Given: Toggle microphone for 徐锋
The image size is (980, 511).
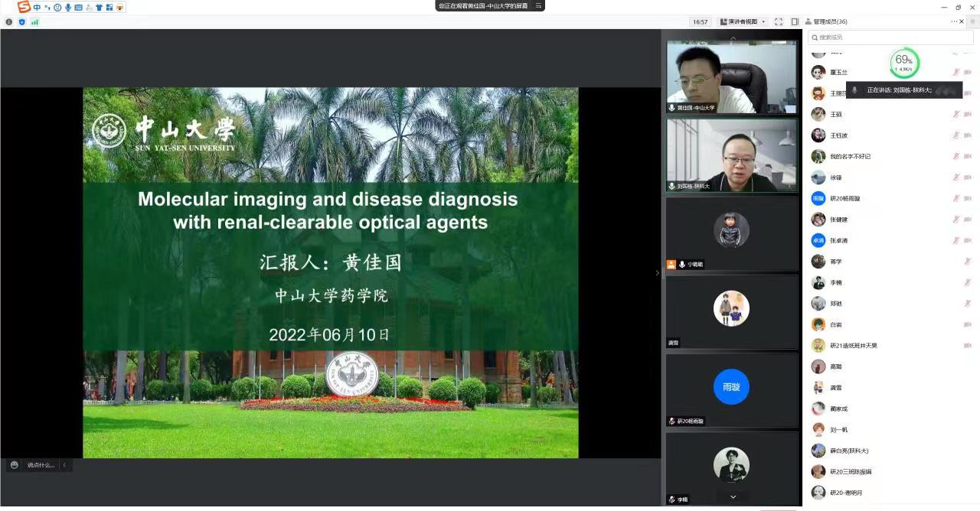Looking at the screenshot, I should tap(956, 177).
